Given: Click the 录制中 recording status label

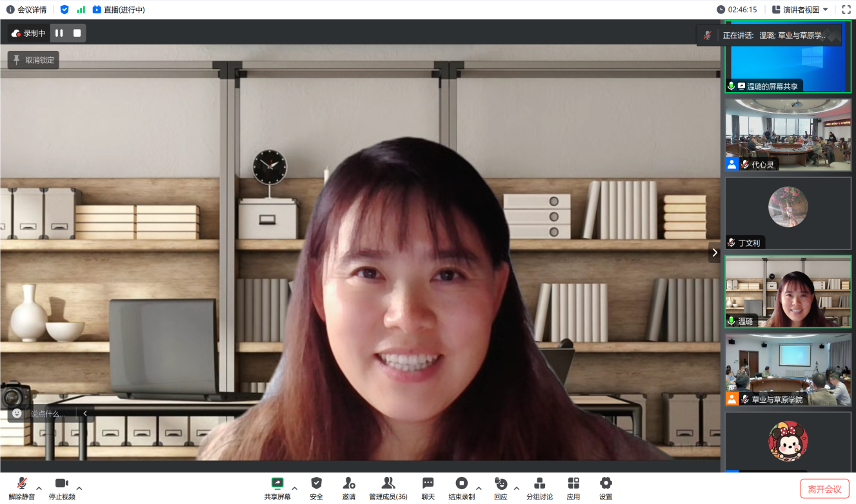Looking at the screenshot, I should click(x=28, y=33).
